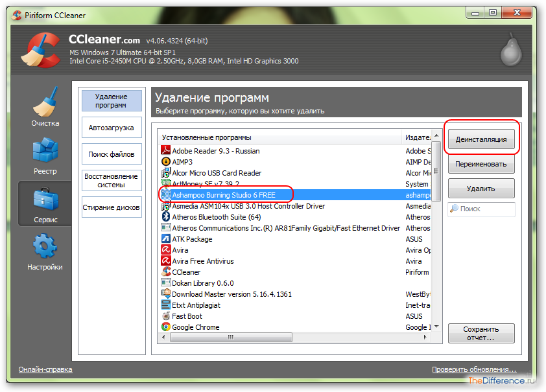Click the Adobe Reader icon
Image resolution: width=546 pixels, height=392 pixels.
click(165, 150)
